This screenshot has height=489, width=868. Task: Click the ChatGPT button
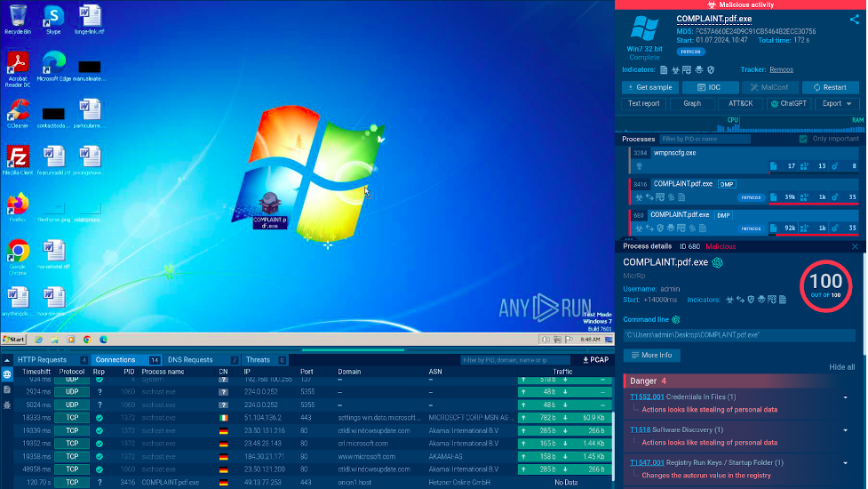pyautogui.click(x=788, y=103)
